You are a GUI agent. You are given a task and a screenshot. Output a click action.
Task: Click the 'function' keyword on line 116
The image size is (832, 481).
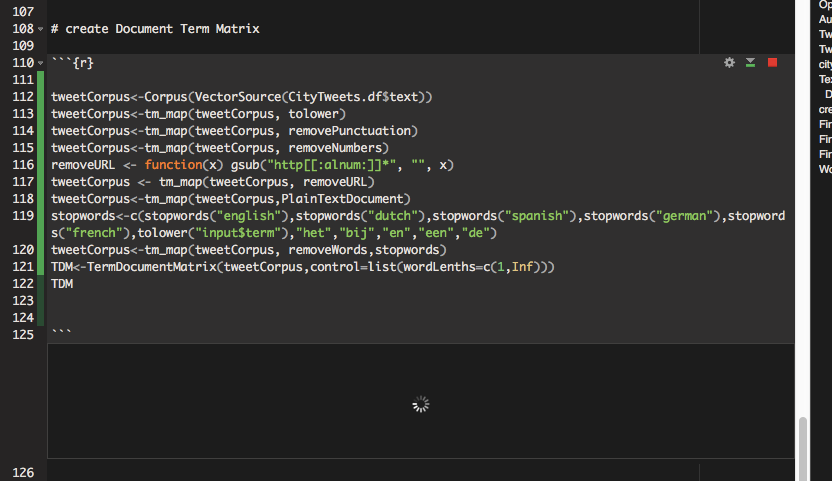pos(174,165)
